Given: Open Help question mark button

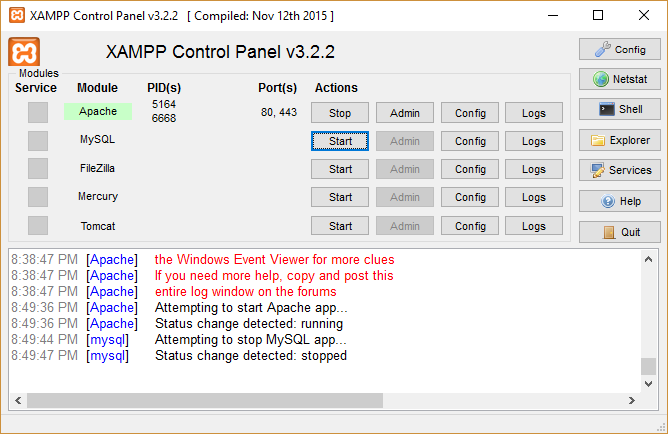Looking at the screenshot, I should coord(619,201).
